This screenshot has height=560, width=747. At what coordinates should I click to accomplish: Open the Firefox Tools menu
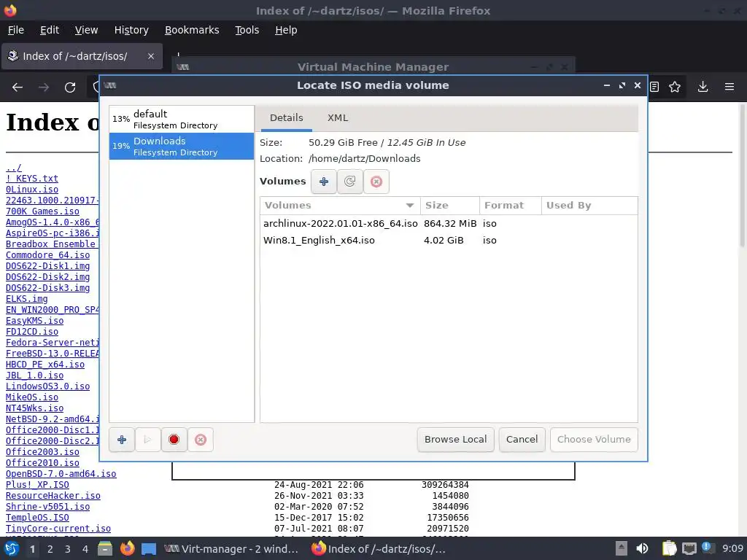(247, 30)
